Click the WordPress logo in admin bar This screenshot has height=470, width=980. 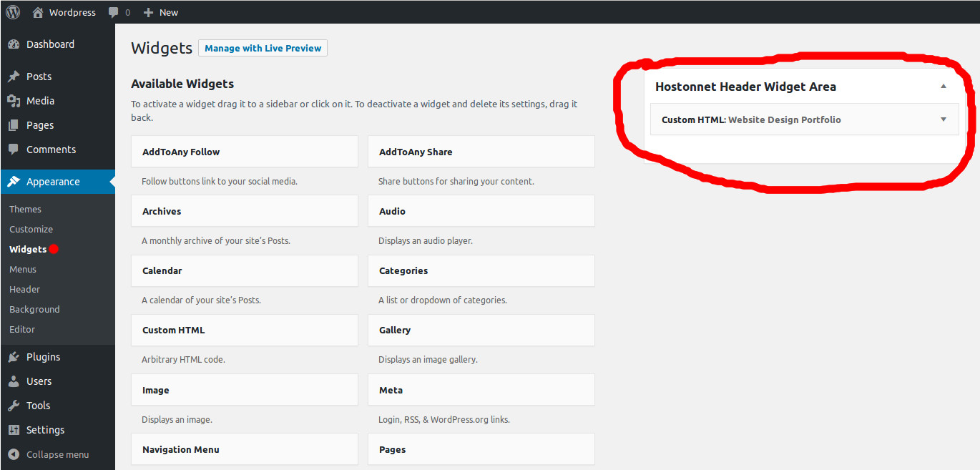click(x=12, y=11)
